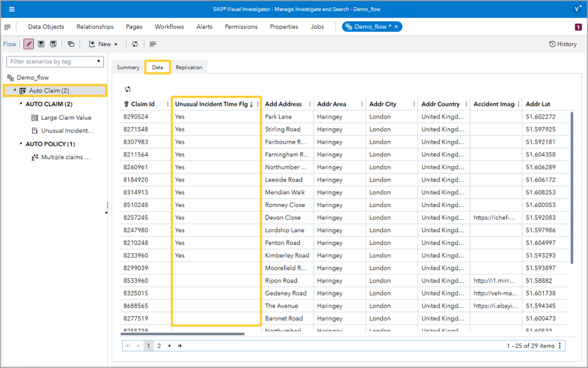The image size is (588, 368).
Task: Switch to Replication tab
Action: [x=189, y=67]
